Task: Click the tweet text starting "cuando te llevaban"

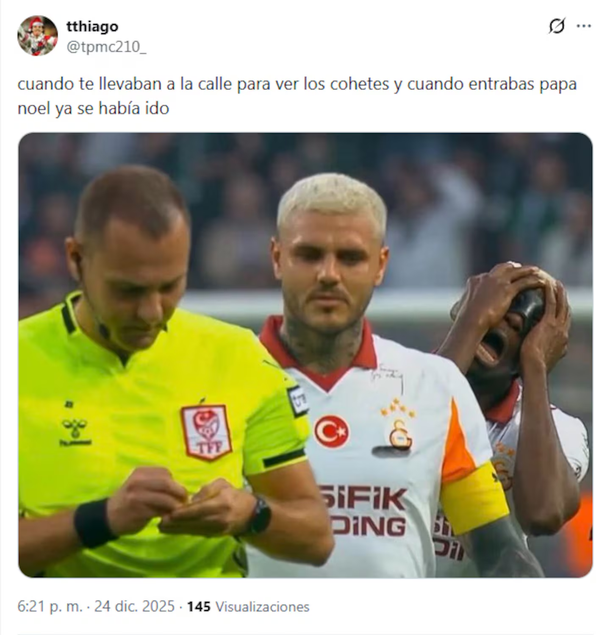Action: click(297, 96)
